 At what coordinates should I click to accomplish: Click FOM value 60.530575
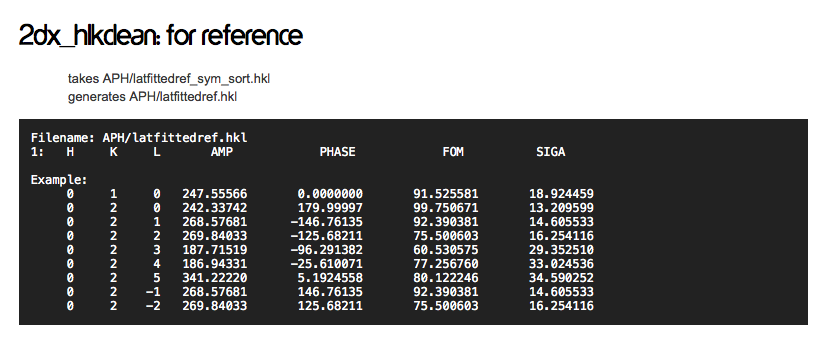click(x=446, y=250)
